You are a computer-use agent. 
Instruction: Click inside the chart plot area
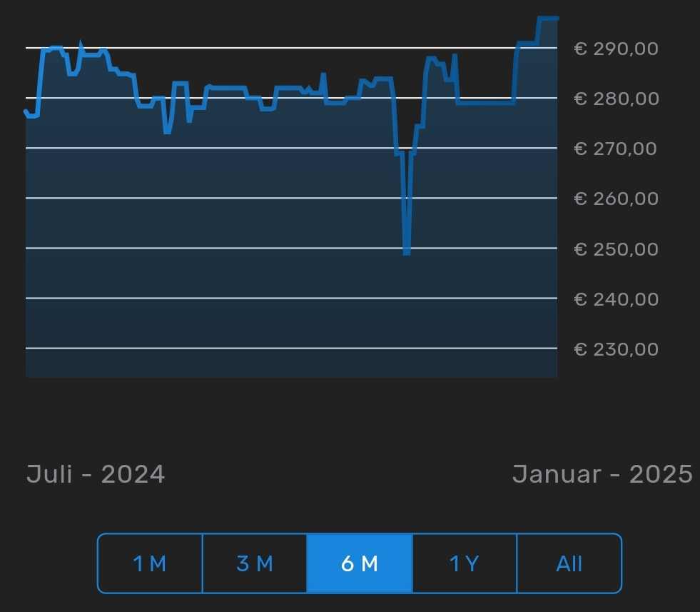tap(285, 214)
